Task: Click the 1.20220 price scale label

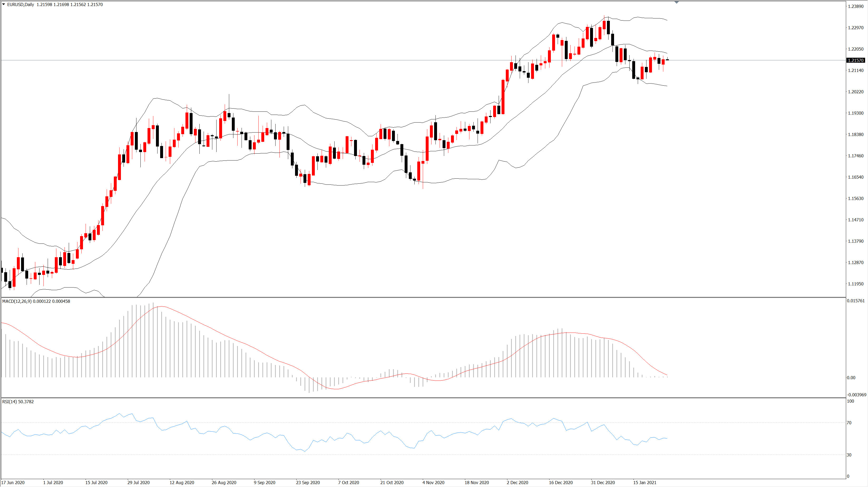Action: (x=856, y=92)
